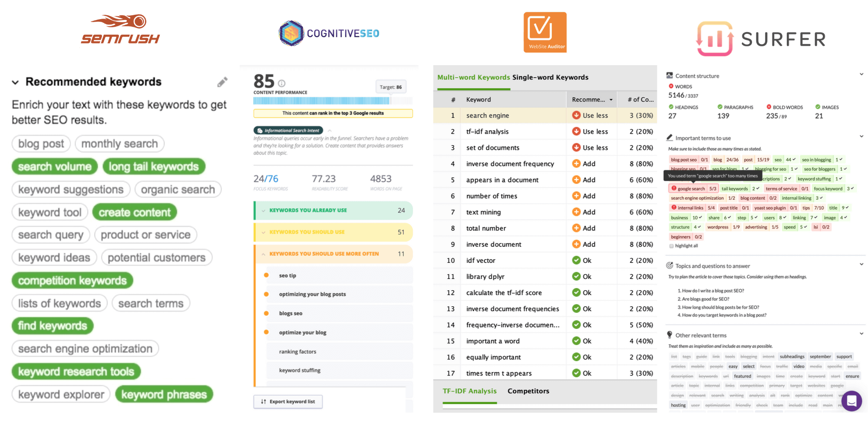Click the Informational Search Intent badge

tap(288, 130)
